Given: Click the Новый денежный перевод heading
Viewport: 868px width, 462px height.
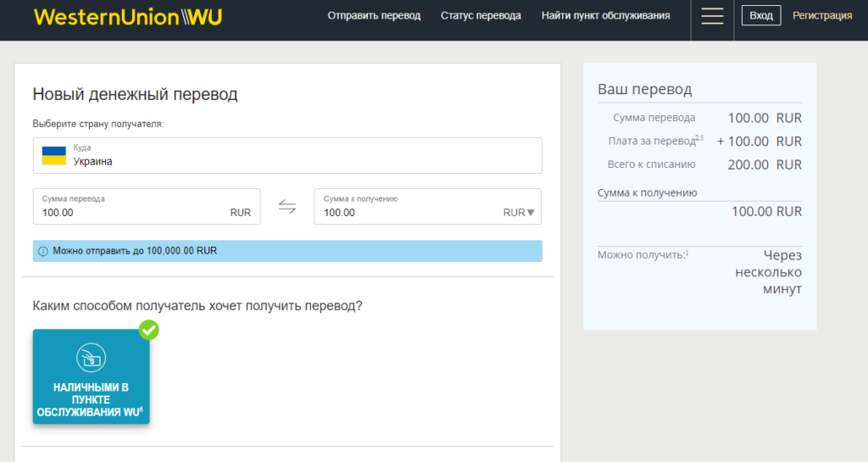Looking at the screenshot, I should (x=135, y=94).
